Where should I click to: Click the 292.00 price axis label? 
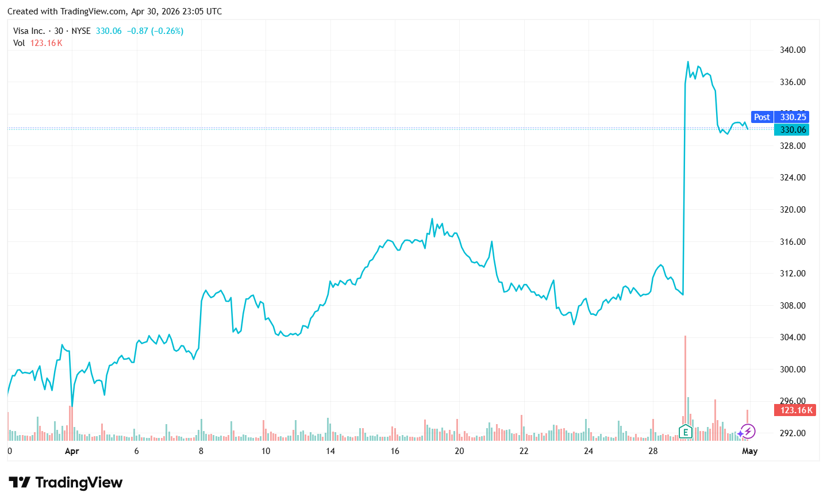[793, 433]
